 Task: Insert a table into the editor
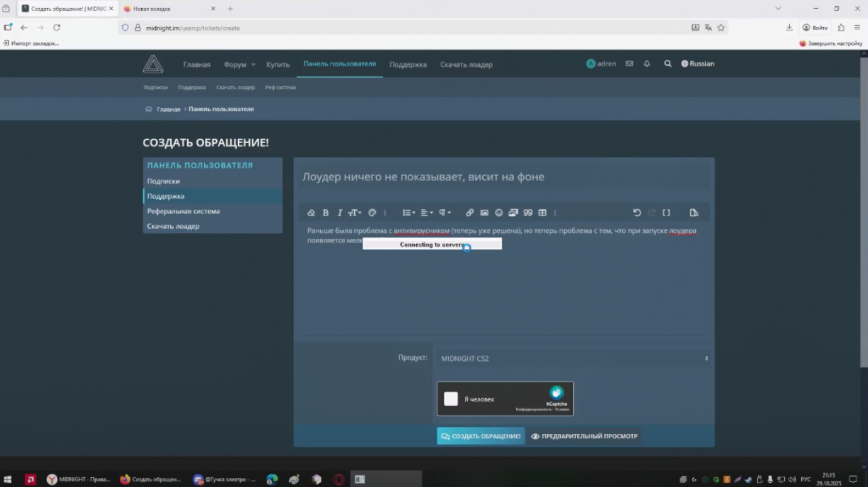[x=542, y=213]
